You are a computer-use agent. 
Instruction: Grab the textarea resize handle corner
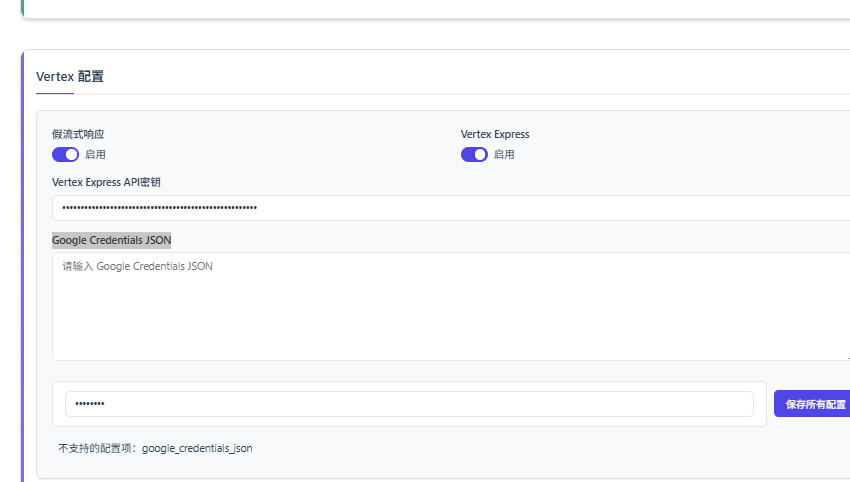tap(846, 356)
